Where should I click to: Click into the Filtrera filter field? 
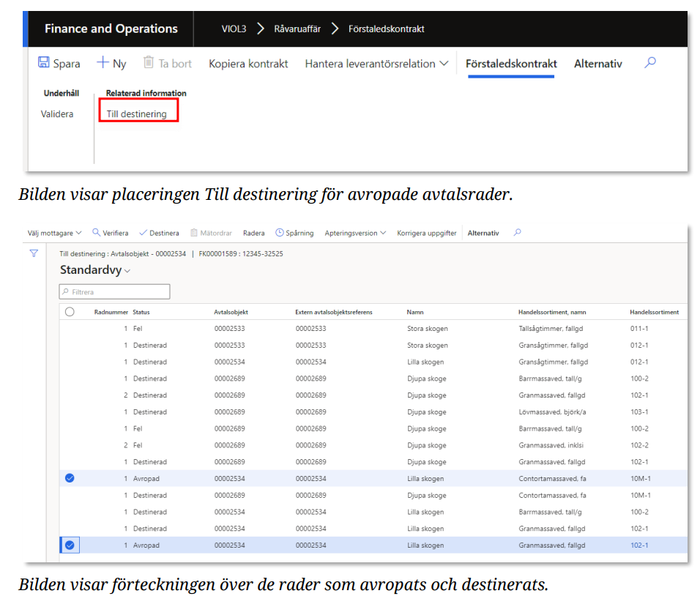(x=117, y=292)
